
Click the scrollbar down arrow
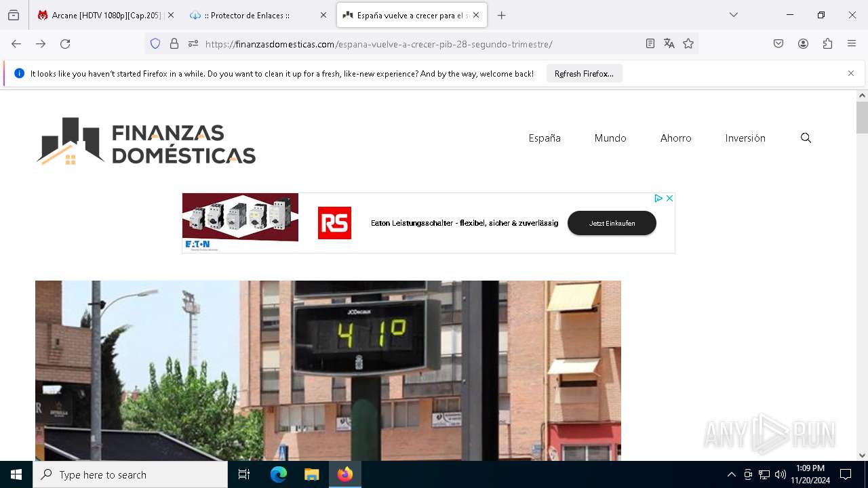click(x=862, y=455)
